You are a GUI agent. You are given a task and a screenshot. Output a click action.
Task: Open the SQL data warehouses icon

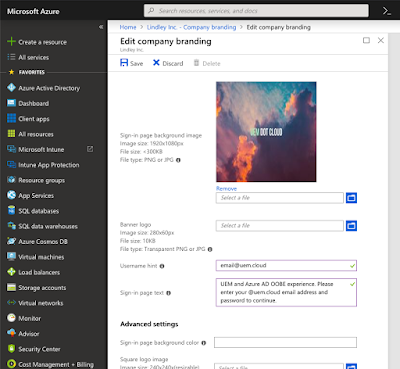[x=11, y=226]
